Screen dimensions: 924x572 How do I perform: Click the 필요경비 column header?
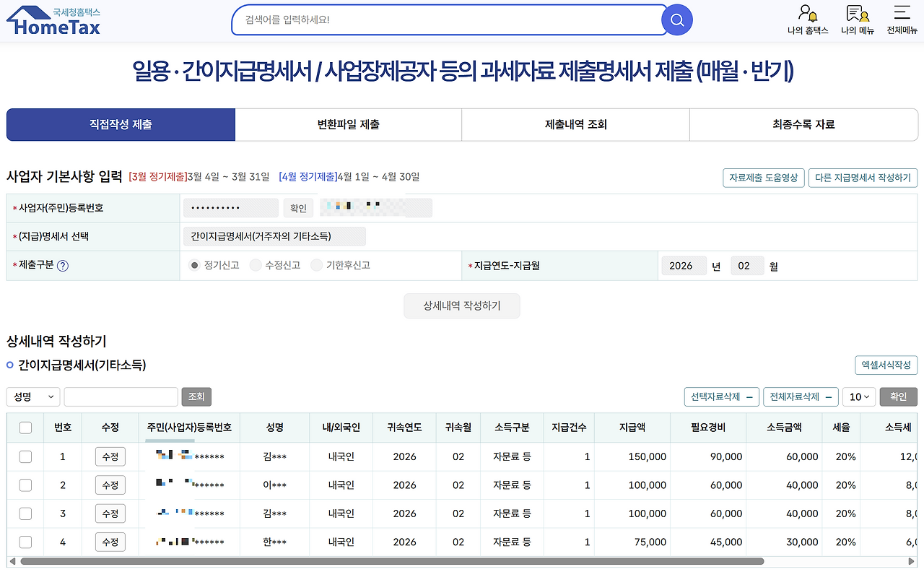708,428
